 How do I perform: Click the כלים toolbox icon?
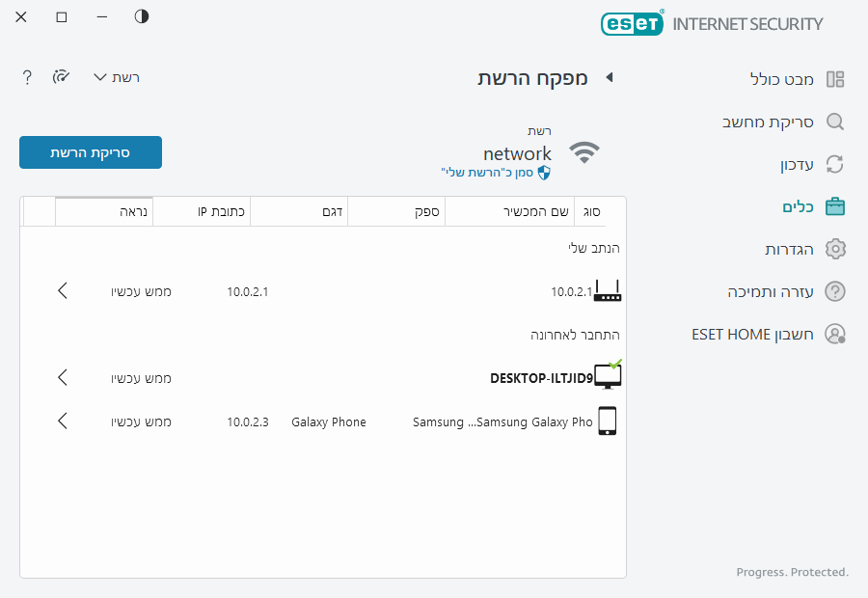[835, 206]
